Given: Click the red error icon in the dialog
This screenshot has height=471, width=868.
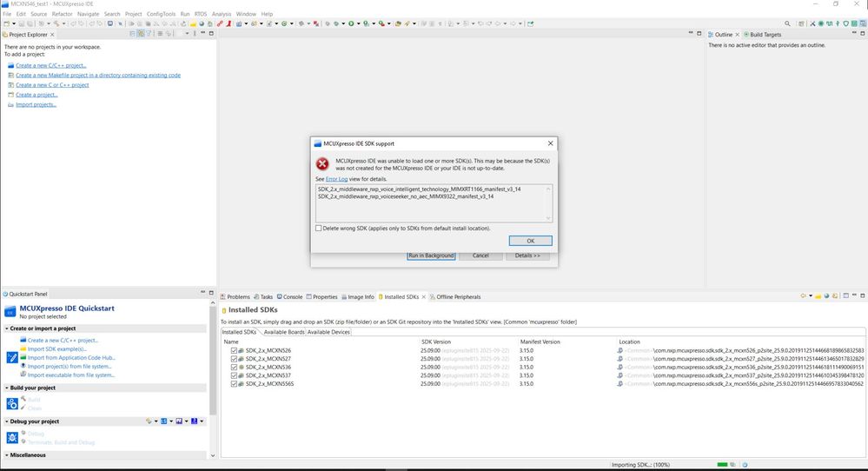Looking at the screenshot, I should [322, 164].
